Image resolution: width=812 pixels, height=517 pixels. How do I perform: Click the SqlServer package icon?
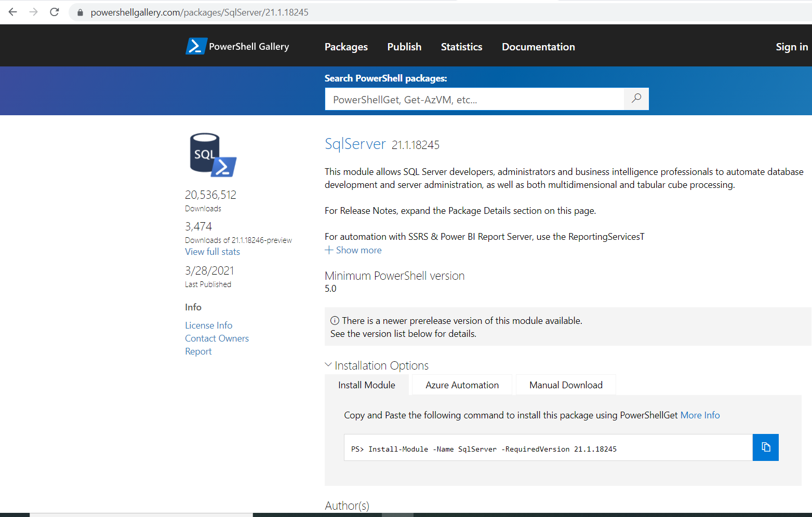click(213, 155)
